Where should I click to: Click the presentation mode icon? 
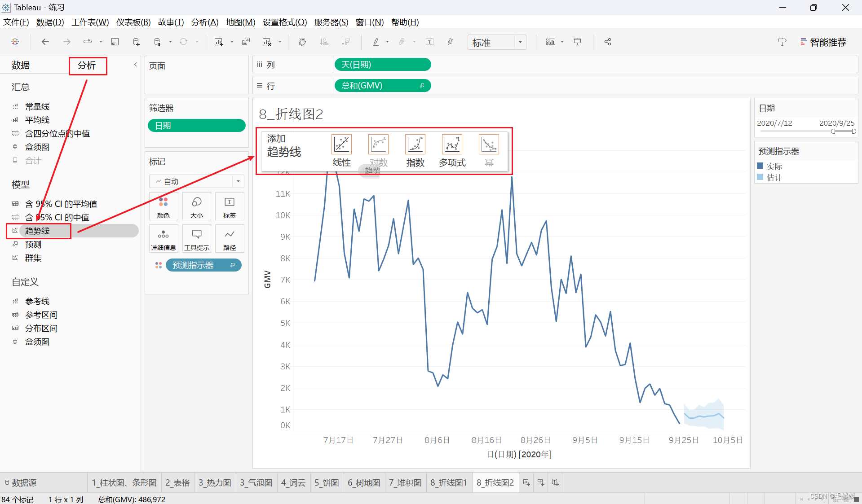tap(578, 42)
